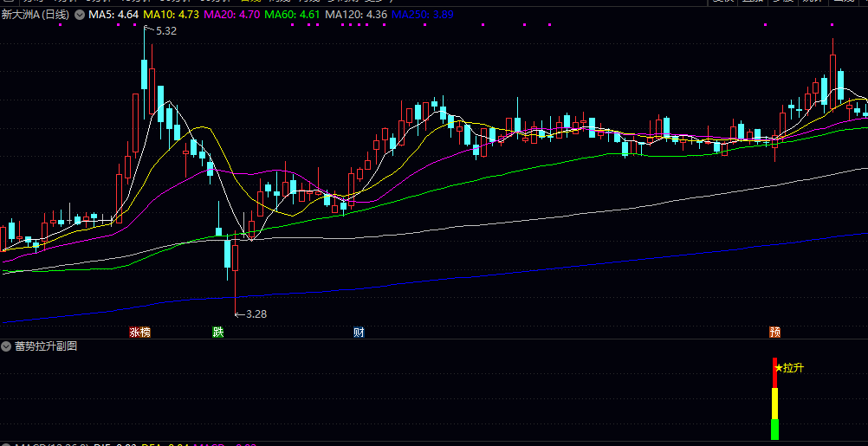This screenshot has height=446, width=868.
Task: Select the MA120: 4.36 label
Action: pyautogui.click(x=356, y=15)
